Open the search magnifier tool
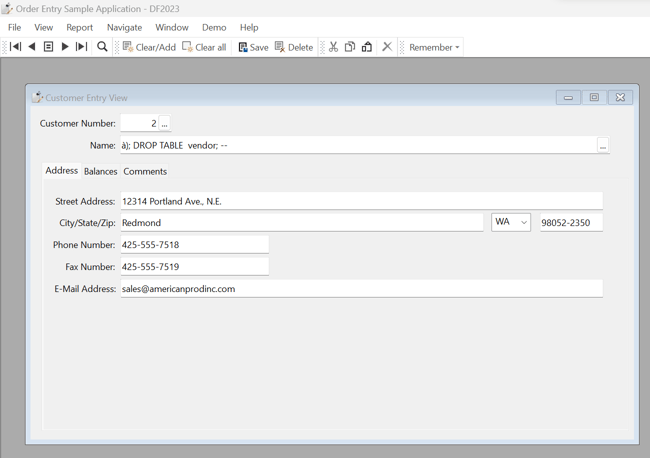The width and height of the screenshot is (650, 458). [102, 47]
